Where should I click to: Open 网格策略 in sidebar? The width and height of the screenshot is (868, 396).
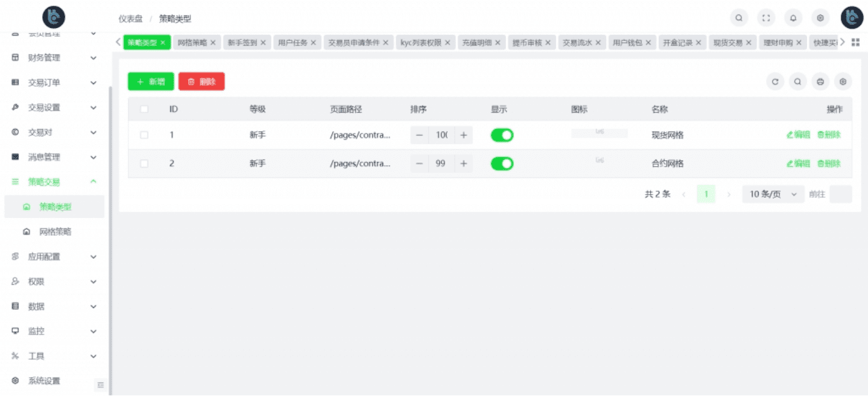[55, 232]
